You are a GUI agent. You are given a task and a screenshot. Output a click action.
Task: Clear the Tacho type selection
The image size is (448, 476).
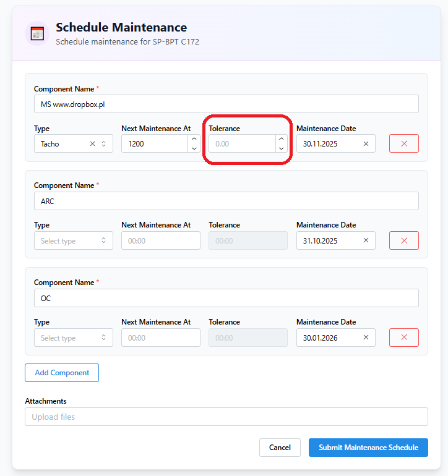click(x=92, y=144)
